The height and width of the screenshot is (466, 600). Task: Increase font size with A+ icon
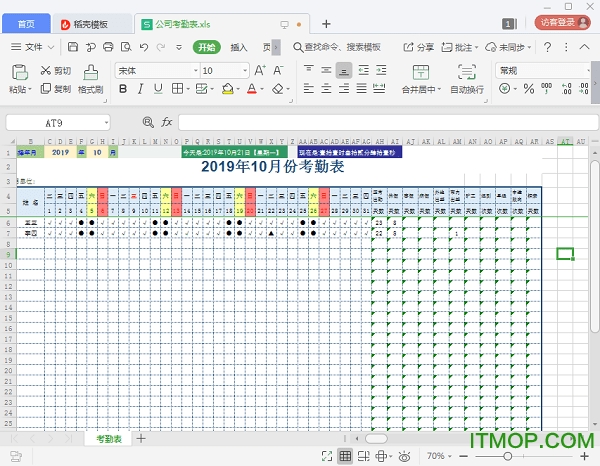point(260,70)
